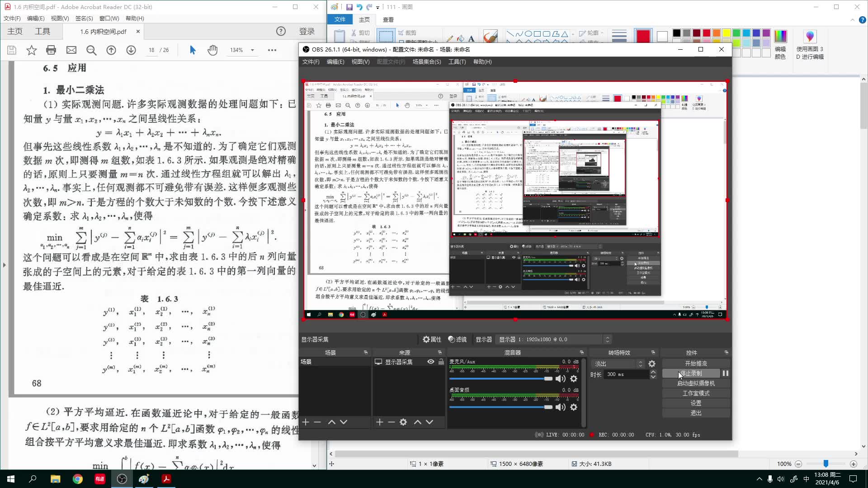
Task: Open OBS 文件(F) menu
Action: point(311,62)
